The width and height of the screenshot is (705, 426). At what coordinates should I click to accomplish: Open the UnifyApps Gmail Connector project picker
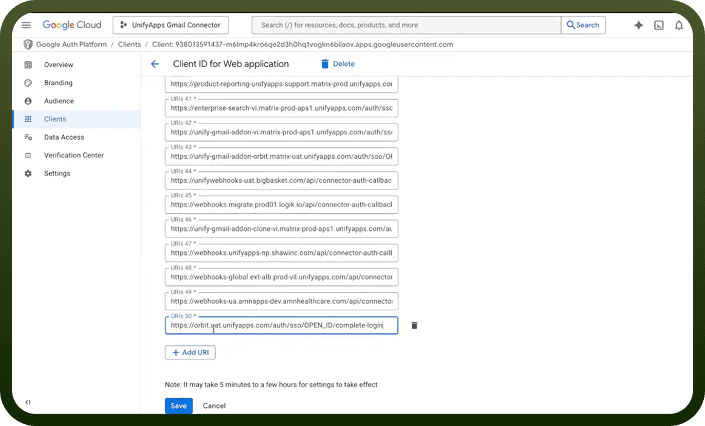(x=170, y=25)
